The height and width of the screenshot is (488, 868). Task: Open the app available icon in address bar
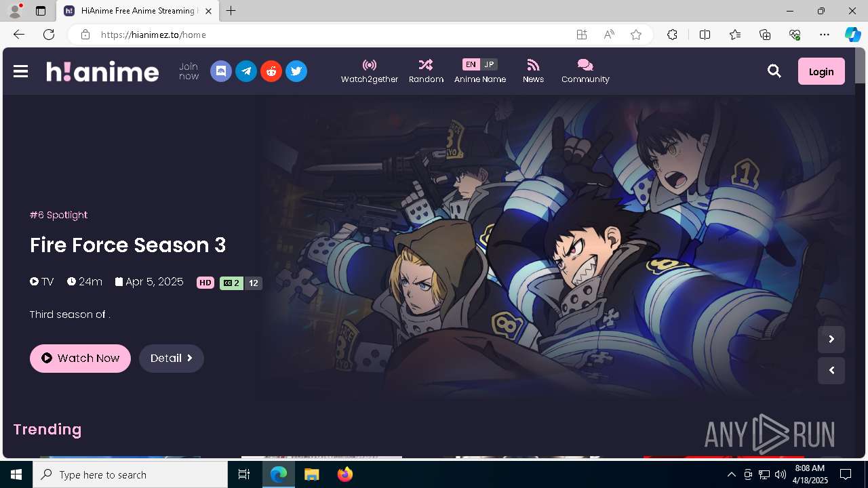coord(582,35)
